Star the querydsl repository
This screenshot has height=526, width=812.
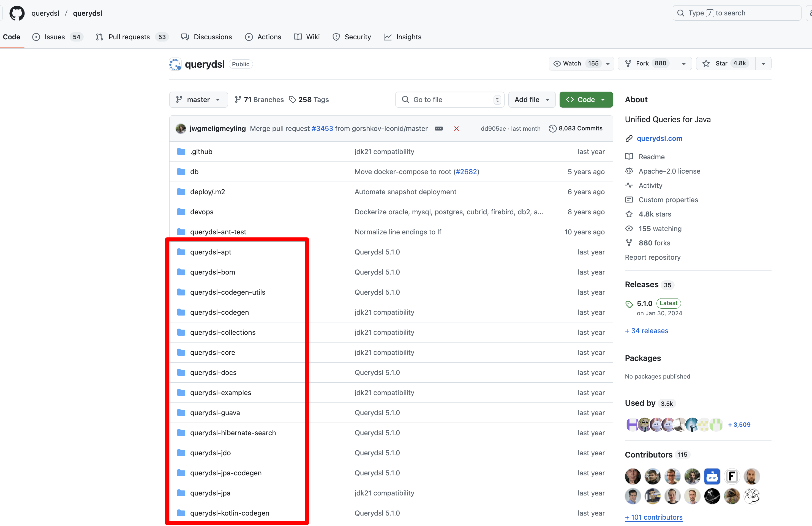coord(726,63)
